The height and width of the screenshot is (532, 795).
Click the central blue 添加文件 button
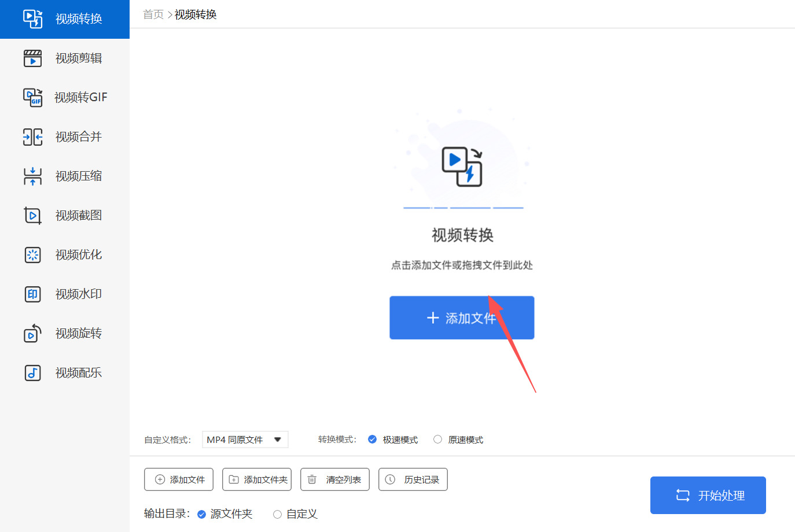point(461,317)
